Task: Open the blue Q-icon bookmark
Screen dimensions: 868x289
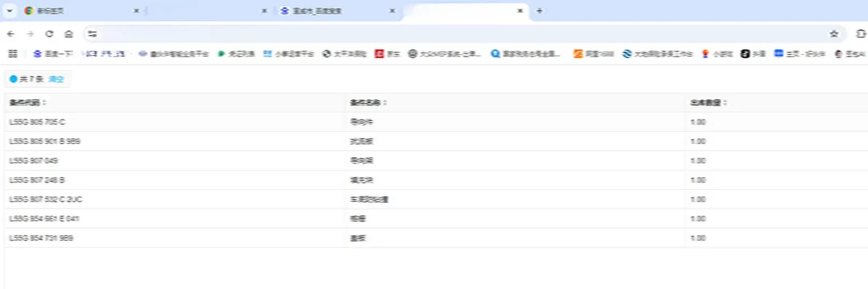Action: (526, 54)
